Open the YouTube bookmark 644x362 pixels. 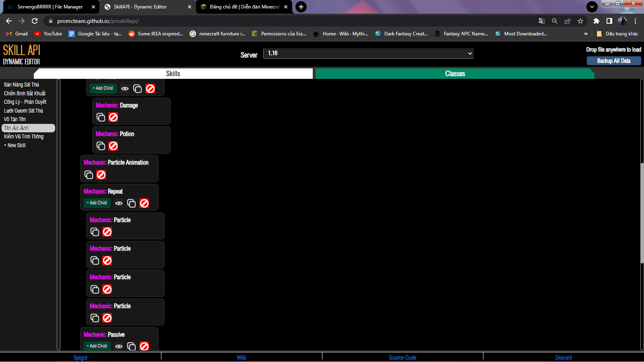[x=48, y=34]
